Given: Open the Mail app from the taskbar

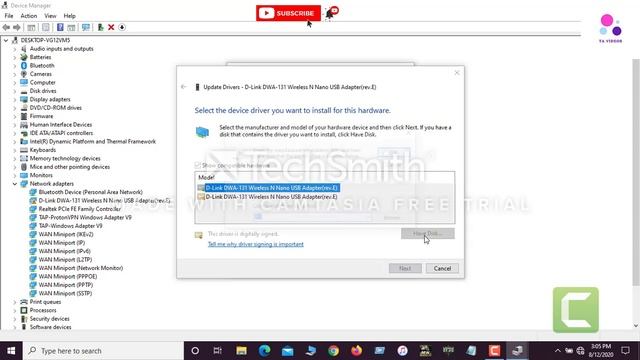Looking at the screenshot, I should pos(287,351).
